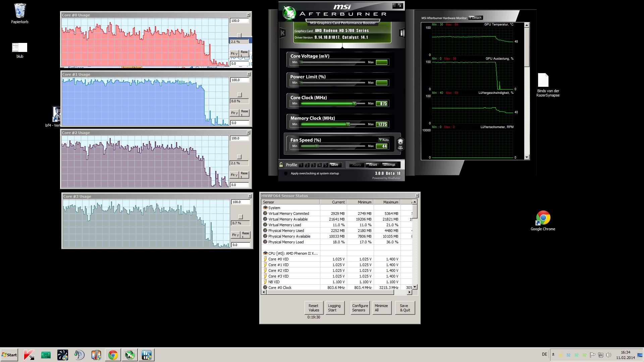
Task: Toggle Auto fan speed mode
Action: pos(384,140)
